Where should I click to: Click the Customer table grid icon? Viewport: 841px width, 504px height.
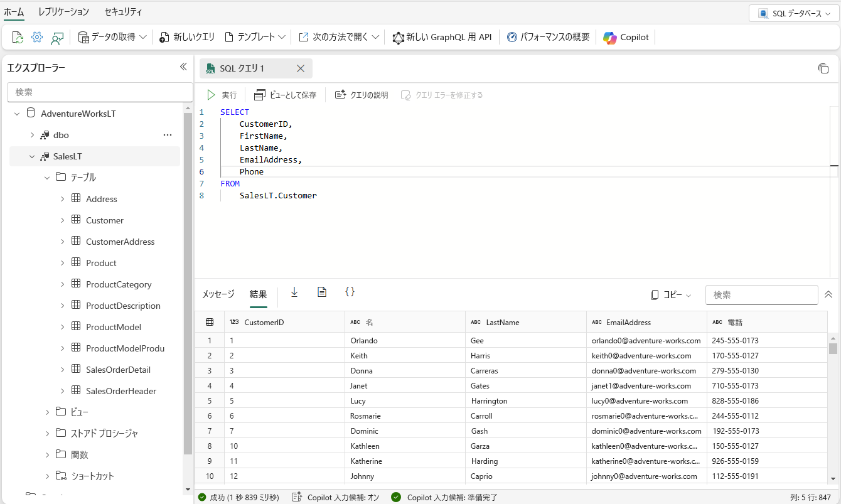76,220
